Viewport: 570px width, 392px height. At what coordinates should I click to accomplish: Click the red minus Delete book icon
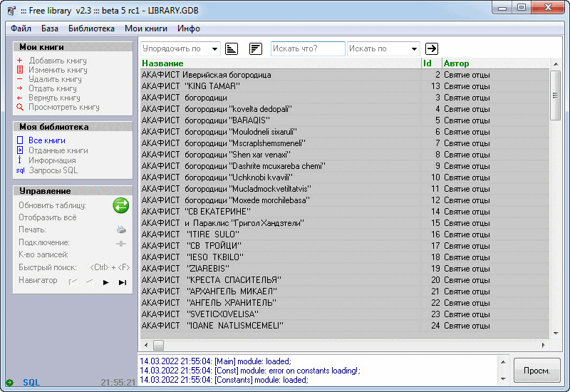(x=20, y=79)
